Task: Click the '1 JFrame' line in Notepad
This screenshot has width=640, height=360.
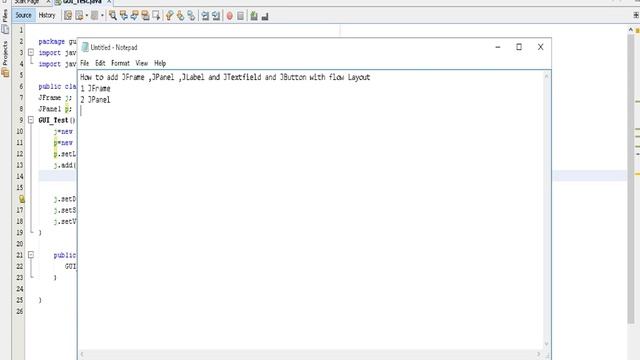Action: (x=95, y=89)
